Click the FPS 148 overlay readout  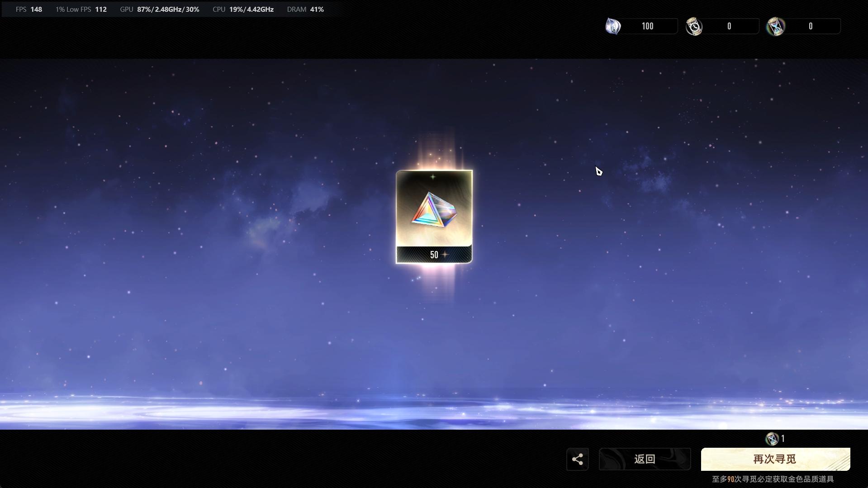pyautogui.click(x=29, y=9)
